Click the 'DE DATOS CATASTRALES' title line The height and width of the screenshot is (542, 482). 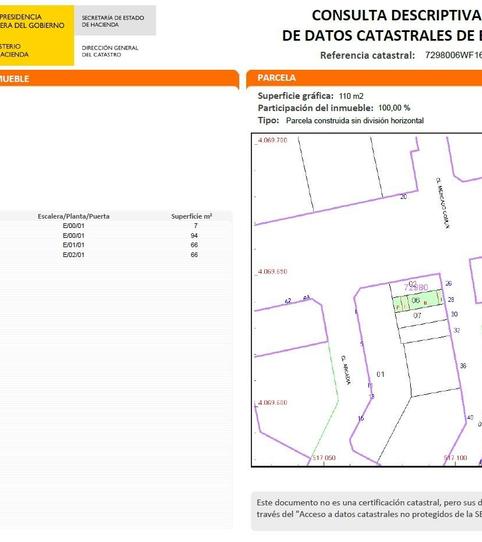click(382, 36)
